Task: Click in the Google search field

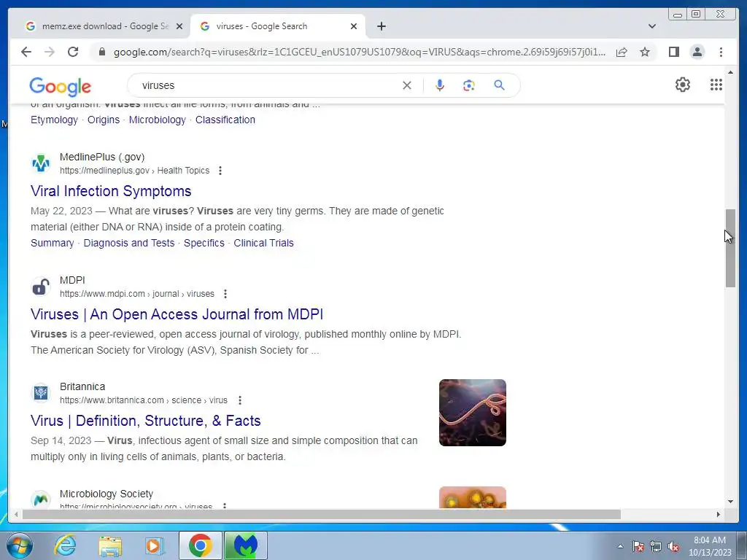Action: 269,85
